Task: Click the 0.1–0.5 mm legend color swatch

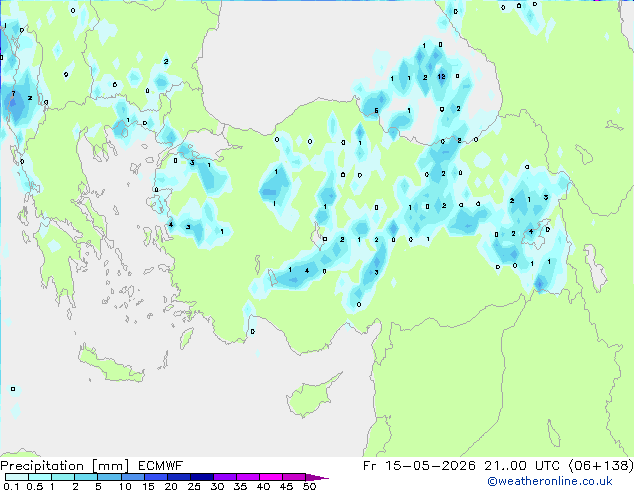Action: tap(17, 477)
